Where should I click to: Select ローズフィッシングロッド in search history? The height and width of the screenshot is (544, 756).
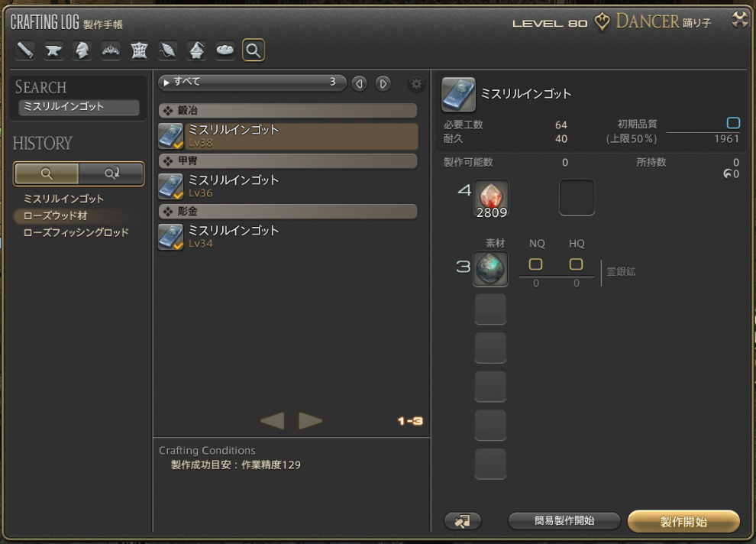tap(76, 232)
